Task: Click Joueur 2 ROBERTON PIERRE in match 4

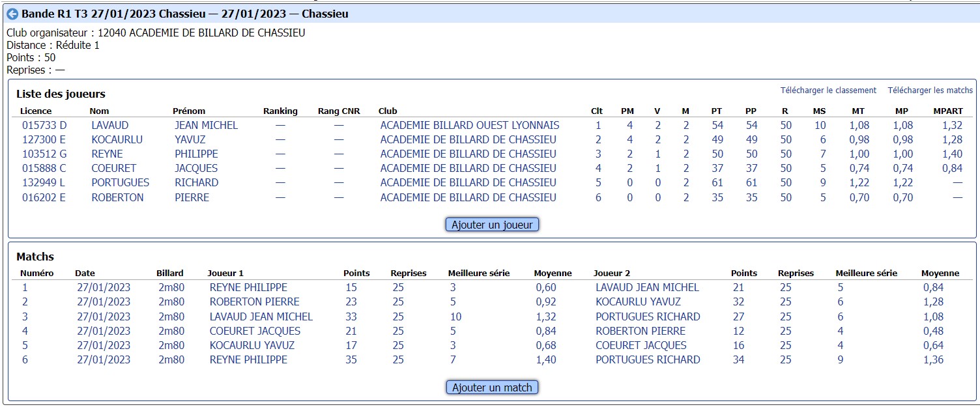Action: click(x=641, y=331)
